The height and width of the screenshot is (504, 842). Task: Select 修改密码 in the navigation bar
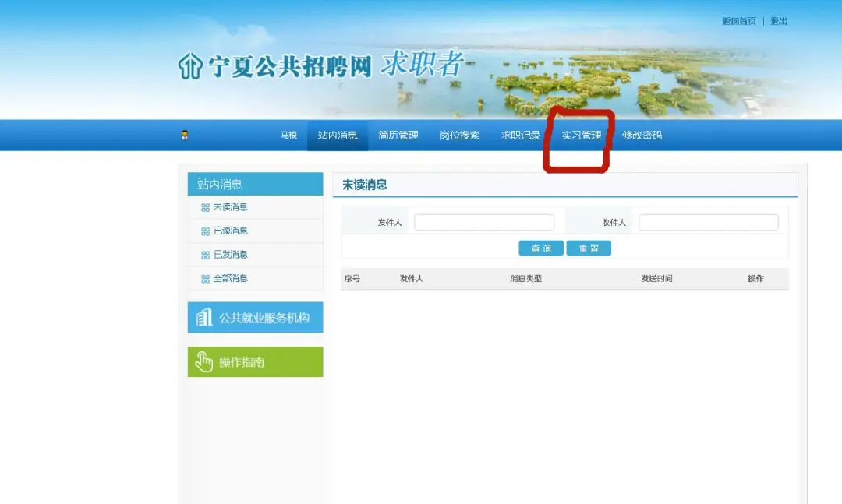tap(642, 136)
